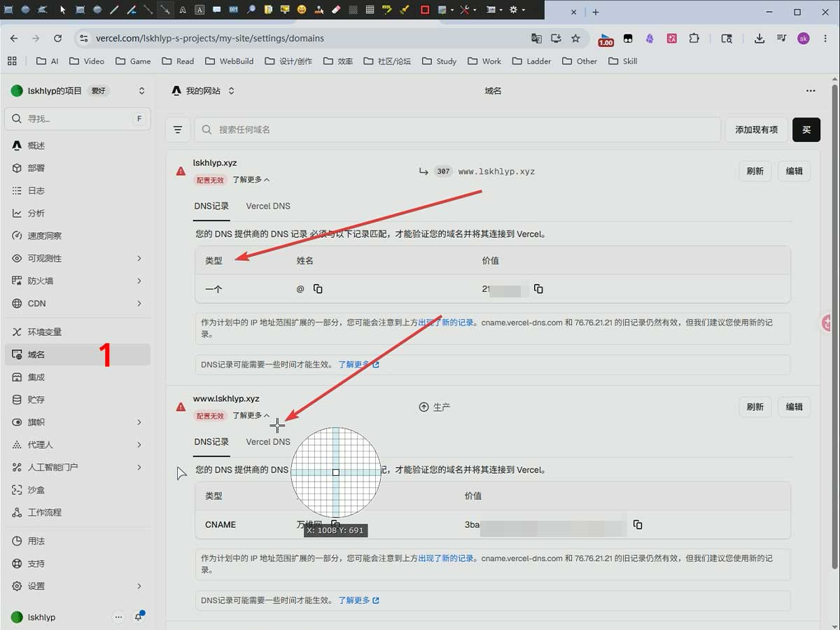Switch to Vercel DNS tab for lskhlyp.xyz
This screenshot has height=630, width=840.
pos(268,206)
